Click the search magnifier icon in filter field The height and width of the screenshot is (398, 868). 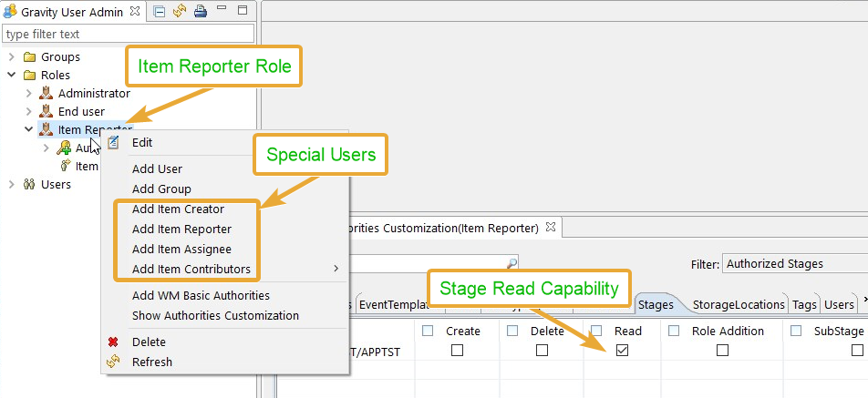(511, 263)
